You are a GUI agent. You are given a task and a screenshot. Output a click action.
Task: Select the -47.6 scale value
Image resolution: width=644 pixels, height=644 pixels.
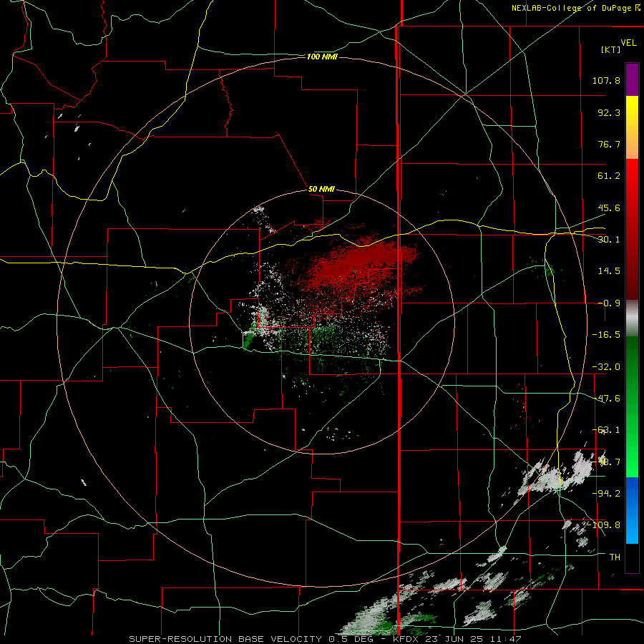pyautogui.click(x=606, y=399)
